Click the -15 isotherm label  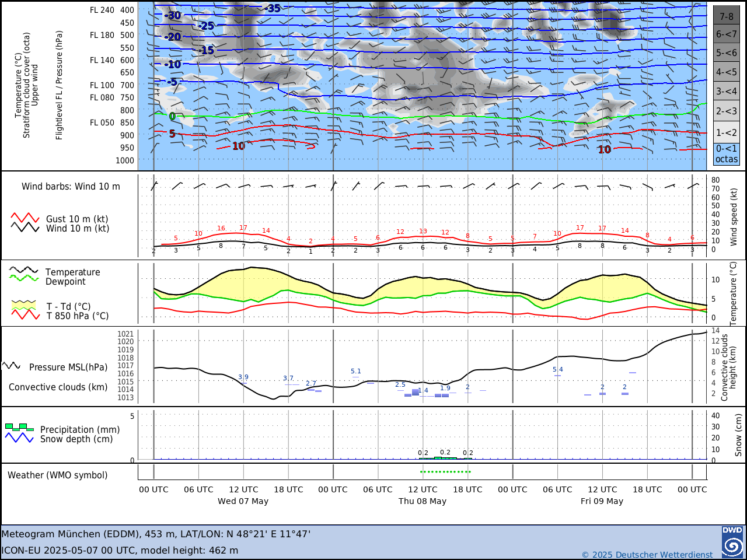point(205,50)
